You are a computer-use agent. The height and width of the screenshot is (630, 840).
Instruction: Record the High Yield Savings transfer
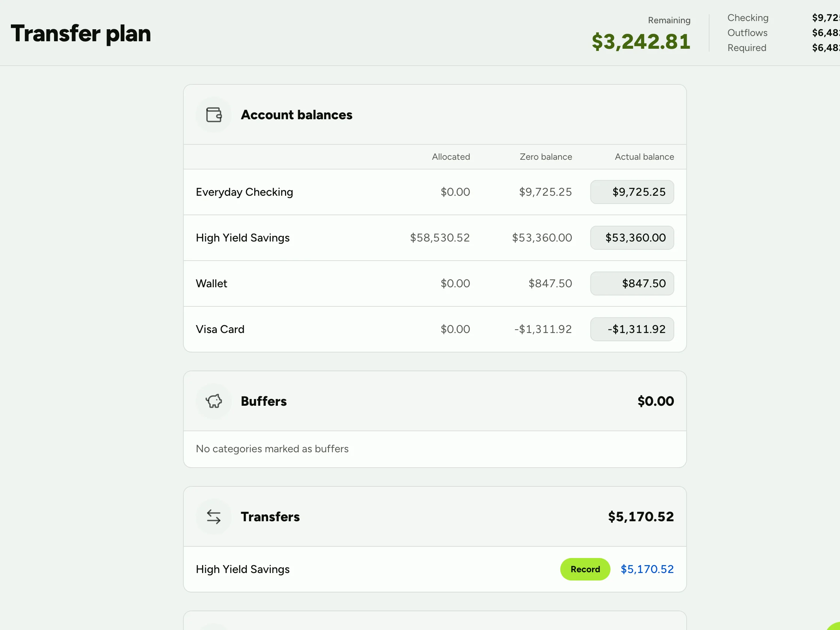pyautogui.click(x=585, y=569)
